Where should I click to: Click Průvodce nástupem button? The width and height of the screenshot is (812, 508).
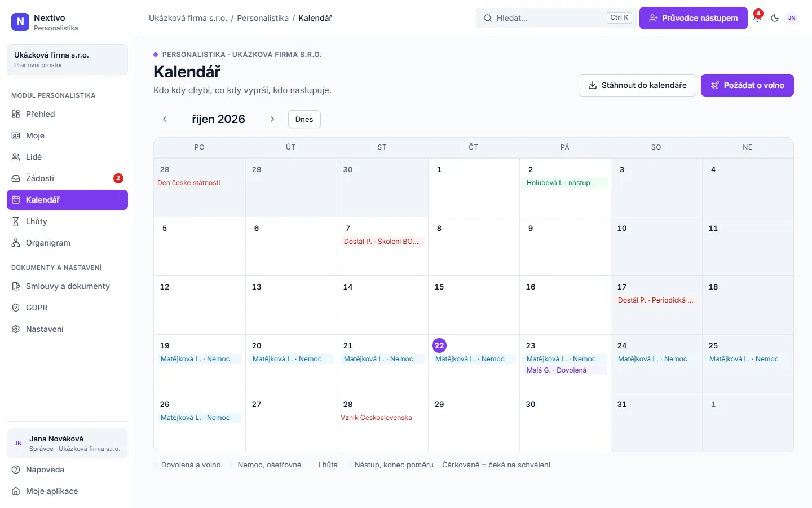(694, 18)
